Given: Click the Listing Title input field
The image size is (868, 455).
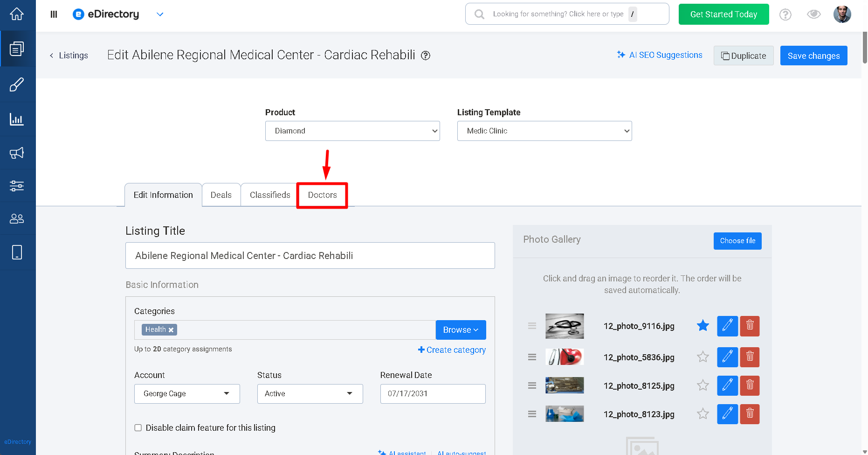Looking at the screenshot, I should pyautogui.click(x=310, y=256).
